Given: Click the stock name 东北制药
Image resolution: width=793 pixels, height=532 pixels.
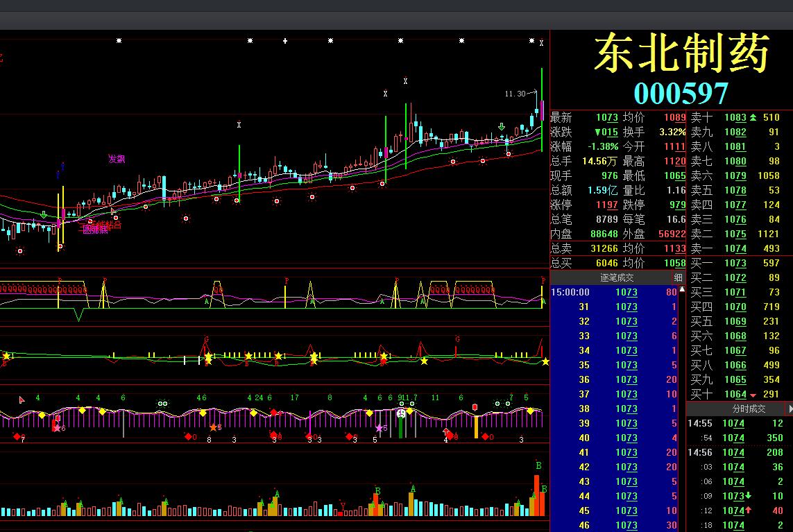Looking at the screenshot, I should click(x=681, y=53).
